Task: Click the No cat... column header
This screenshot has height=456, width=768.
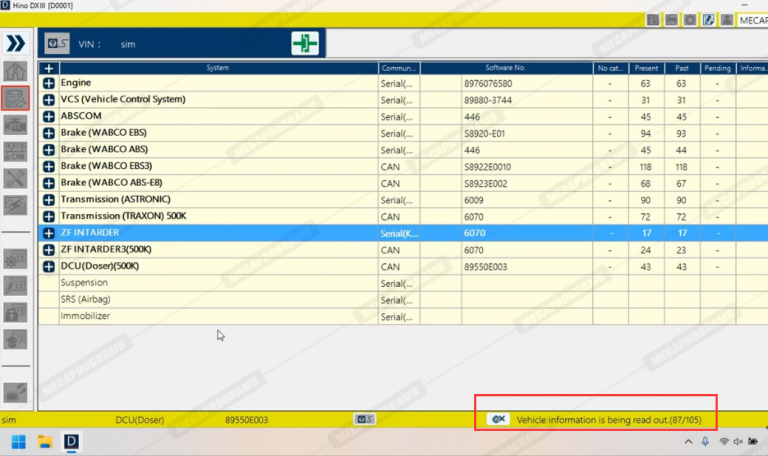Action: click(610, 68)
